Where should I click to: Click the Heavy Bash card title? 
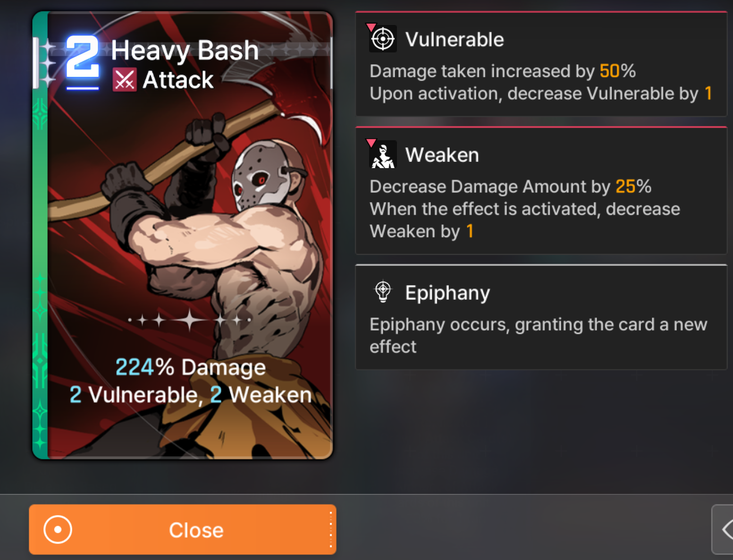coord(185,50)
